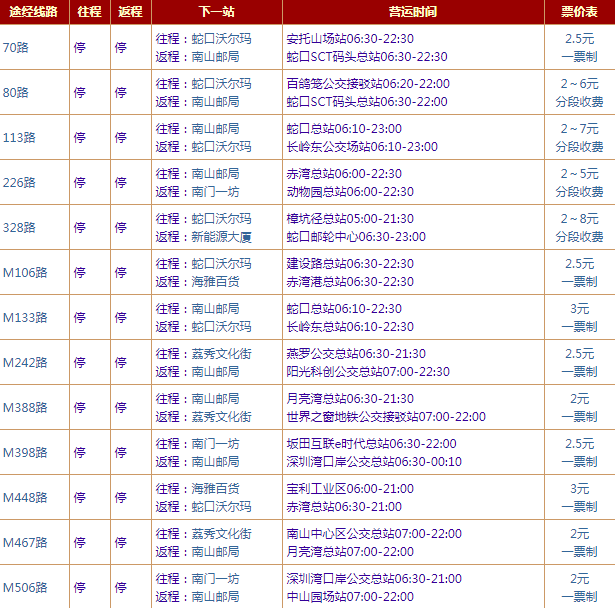Click the M106路 route link
This screenshot has height=608, width=615.
25,272
